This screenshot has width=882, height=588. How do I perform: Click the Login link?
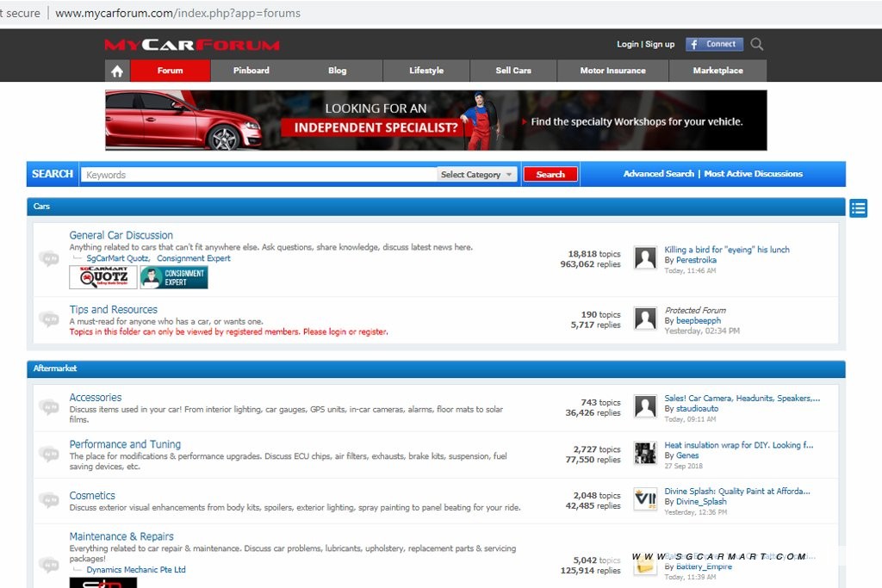[628, 45]
